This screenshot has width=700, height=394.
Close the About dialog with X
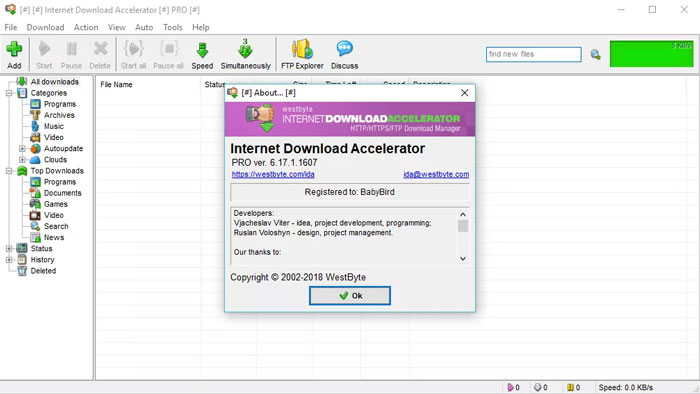[464, 92]
